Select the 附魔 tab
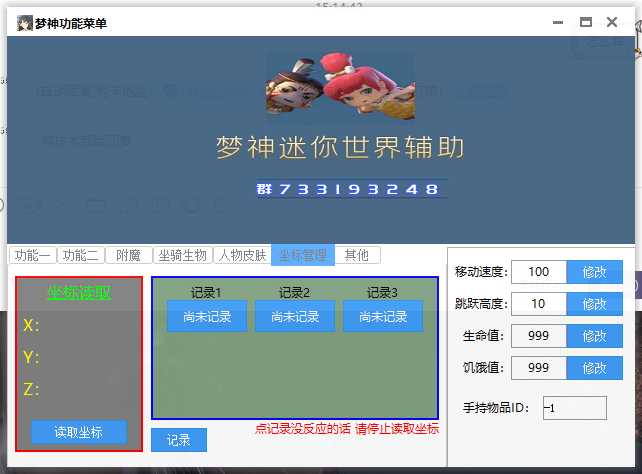 pyautogui.click(x=129, y=255)
